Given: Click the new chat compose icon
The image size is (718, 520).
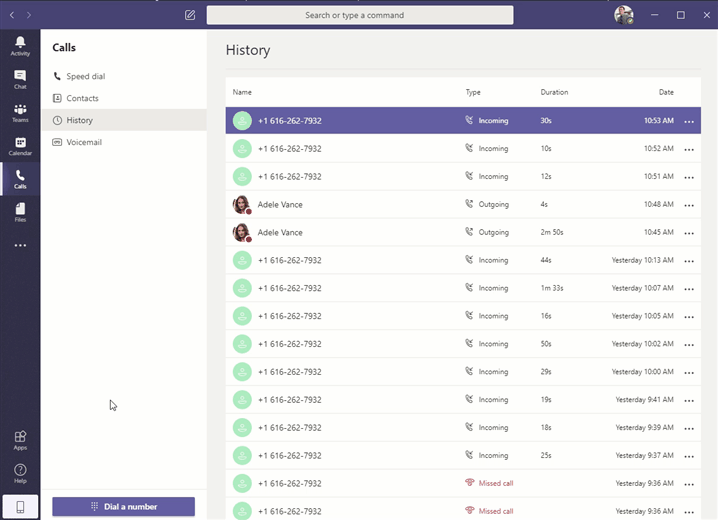Looking at the screenshot, I should point(190,15).
